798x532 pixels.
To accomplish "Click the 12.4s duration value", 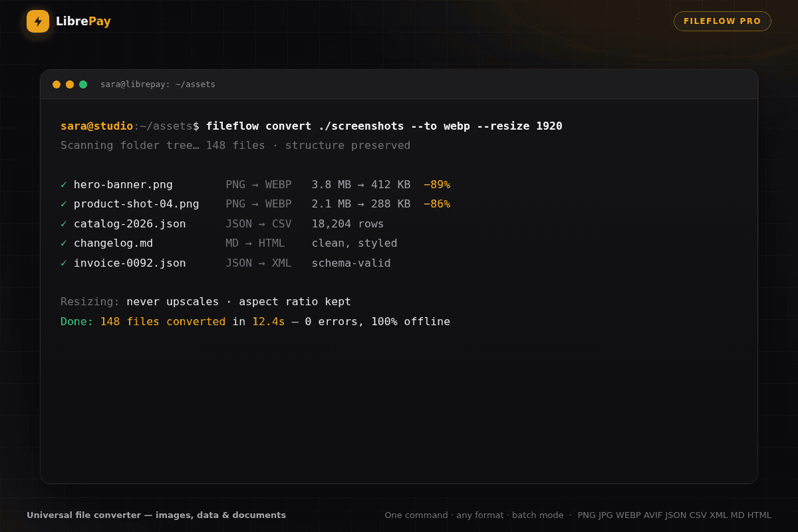I will pos(269,321).
